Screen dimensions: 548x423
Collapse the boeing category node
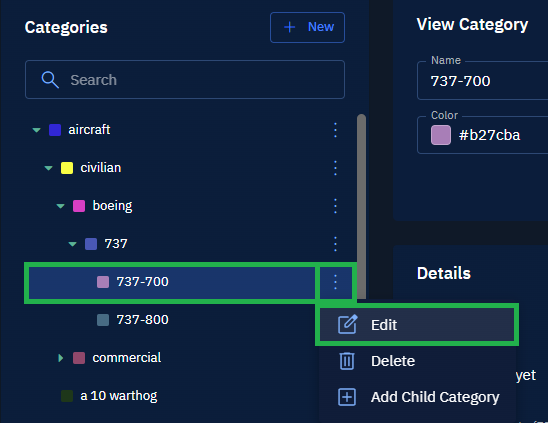[x=60, y=206]
